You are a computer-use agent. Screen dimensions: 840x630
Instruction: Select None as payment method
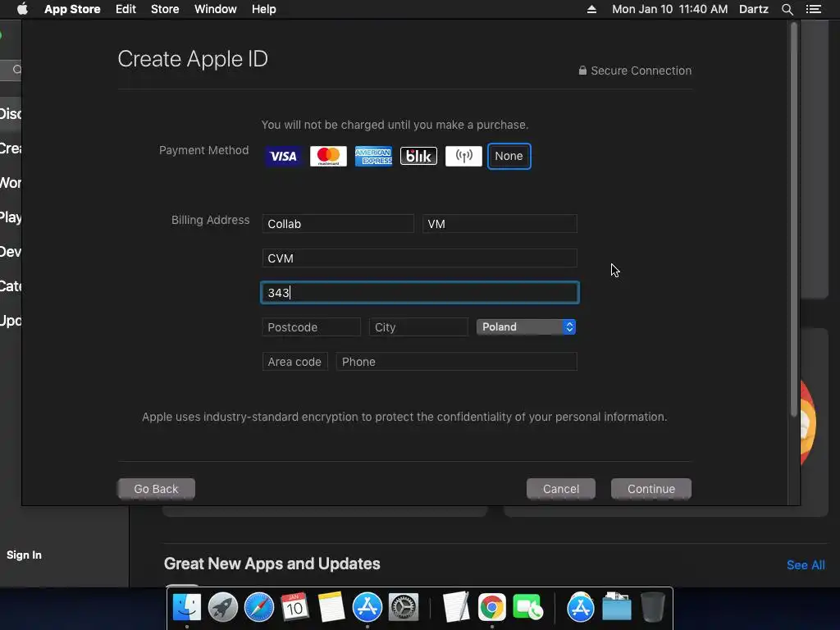point(509,156)
